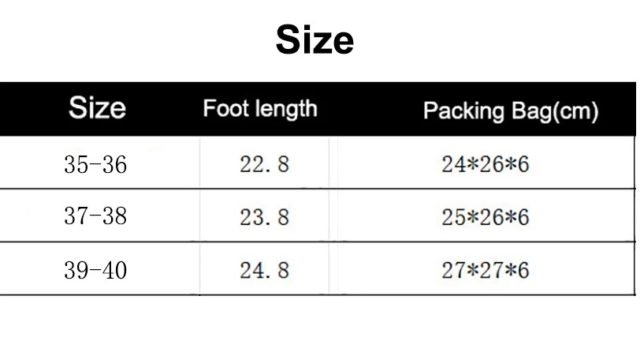
Task: Select the 24*26*6 packing bag cell
Action: coord(485,164)
